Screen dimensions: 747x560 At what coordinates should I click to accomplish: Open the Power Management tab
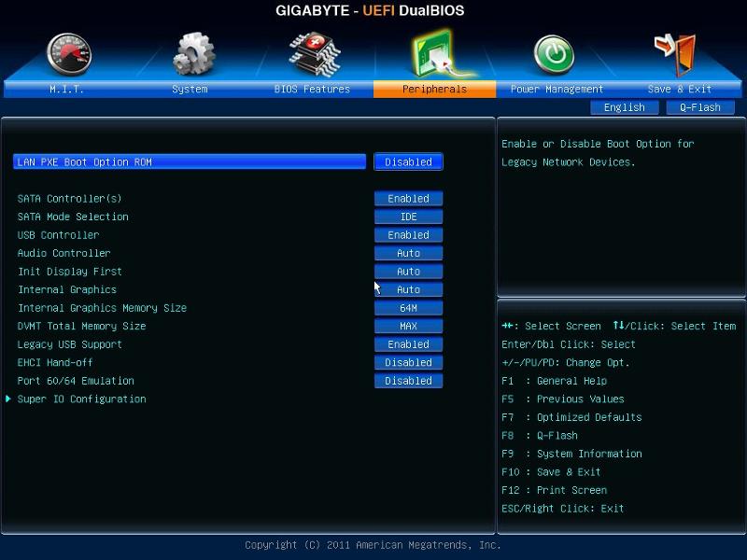(x=557, y=89)
